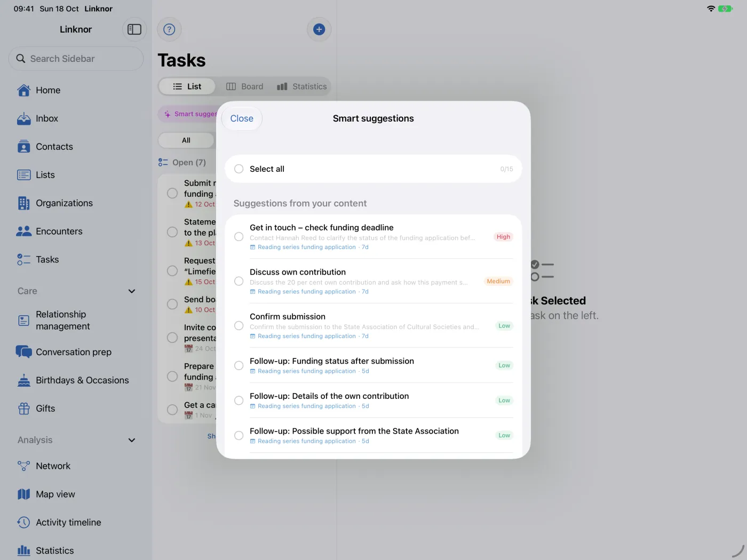Open the Birthdays & Occasions cake icon

[24, 380]
